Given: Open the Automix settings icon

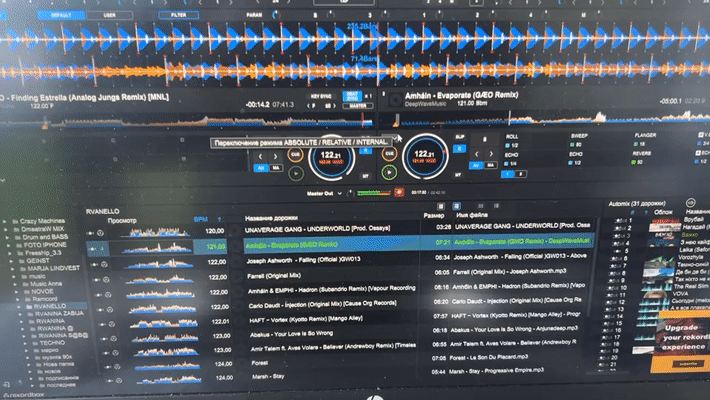Looking at the screenshot, I should tap(691, 202).
